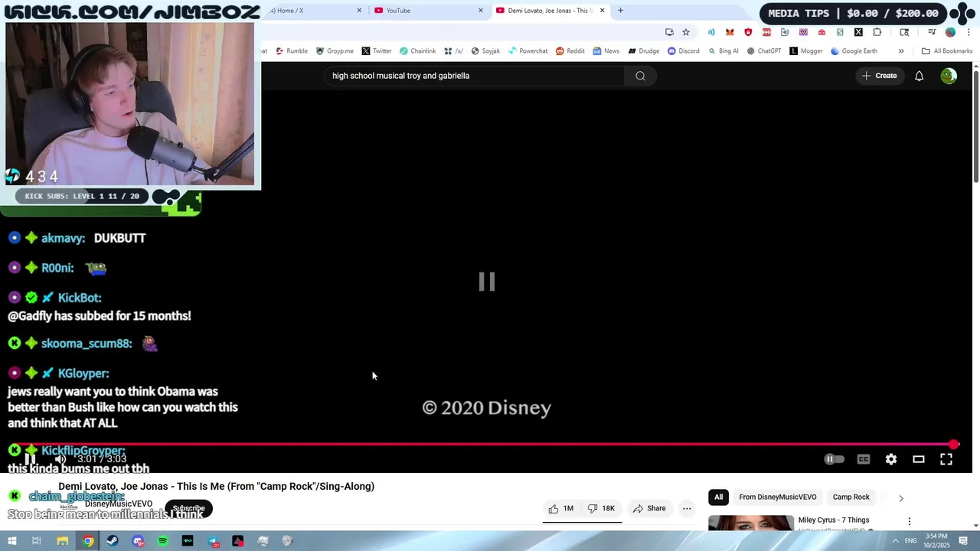Image resolution: width=980 pixels, height=551 pixels.
Task: Click the X extension icon in toolbar
Action: 858,32
